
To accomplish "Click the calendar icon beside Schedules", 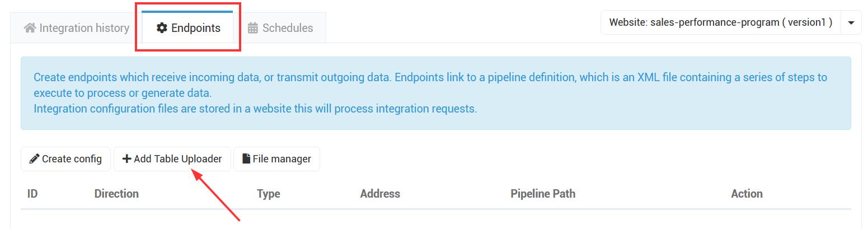I will (x=253, y=27).
